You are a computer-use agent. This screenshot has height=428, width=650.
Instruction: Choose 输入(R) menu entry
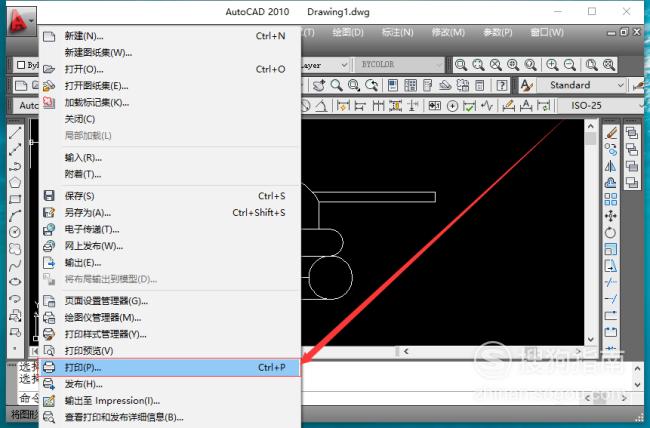170,158
